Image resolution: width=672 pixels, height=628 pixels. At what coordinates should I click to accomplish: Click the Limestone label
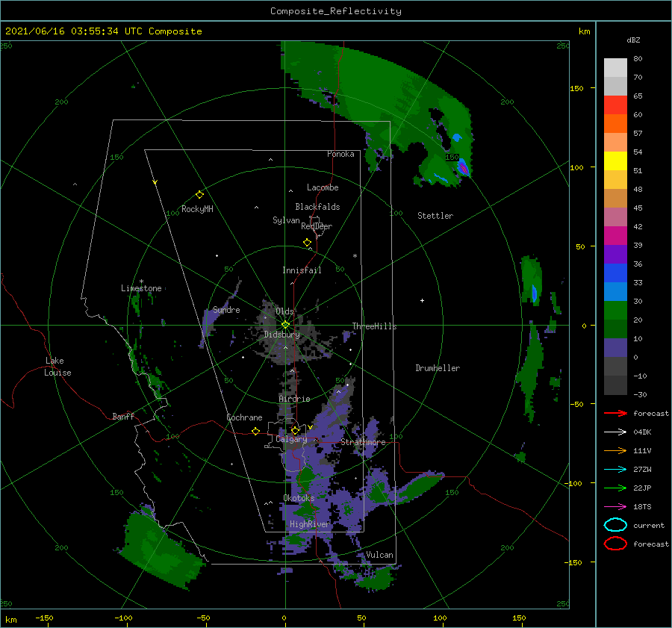pyautogui.click(x=141, y=288)
